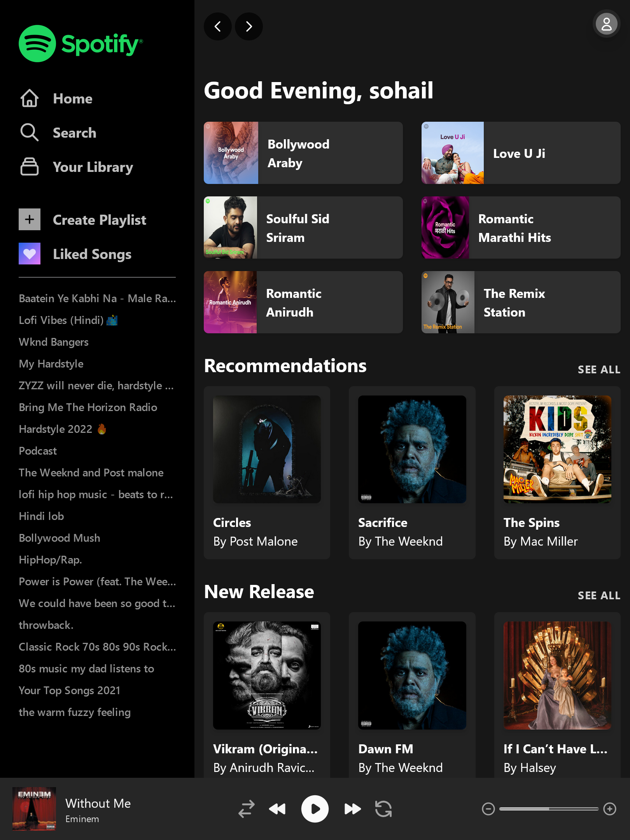The width and height of the screenshot is (630, 840).
Task: Click the Spotify logo
Action: 81,44
